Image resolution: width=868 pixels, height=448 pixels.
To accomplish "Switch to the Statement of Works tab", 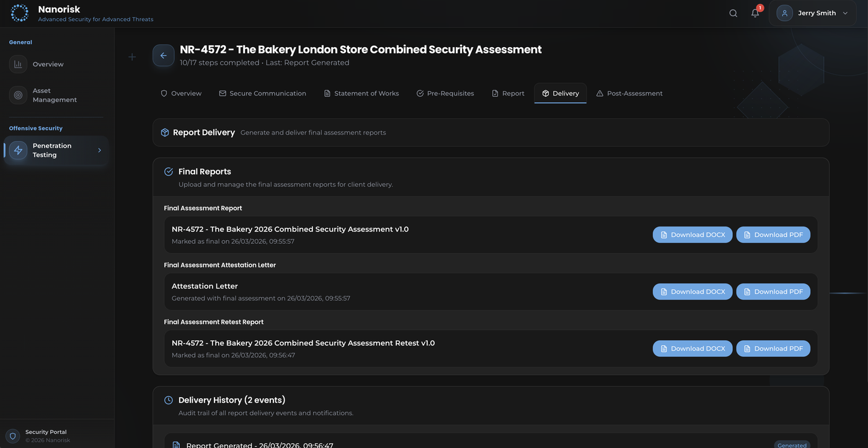I will point(361,94).
